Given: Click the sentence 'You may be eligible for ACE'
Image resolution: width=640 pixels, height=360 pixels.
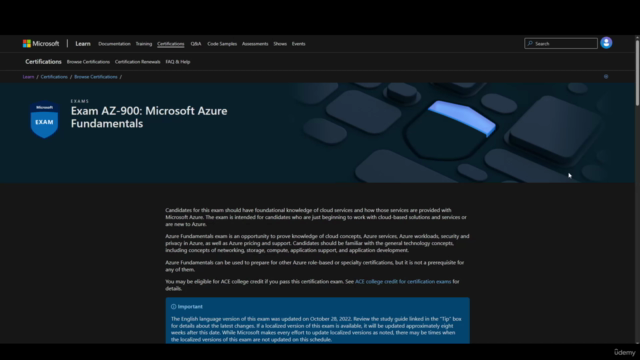Looking at the screenshot, I should tap(312, 285).
